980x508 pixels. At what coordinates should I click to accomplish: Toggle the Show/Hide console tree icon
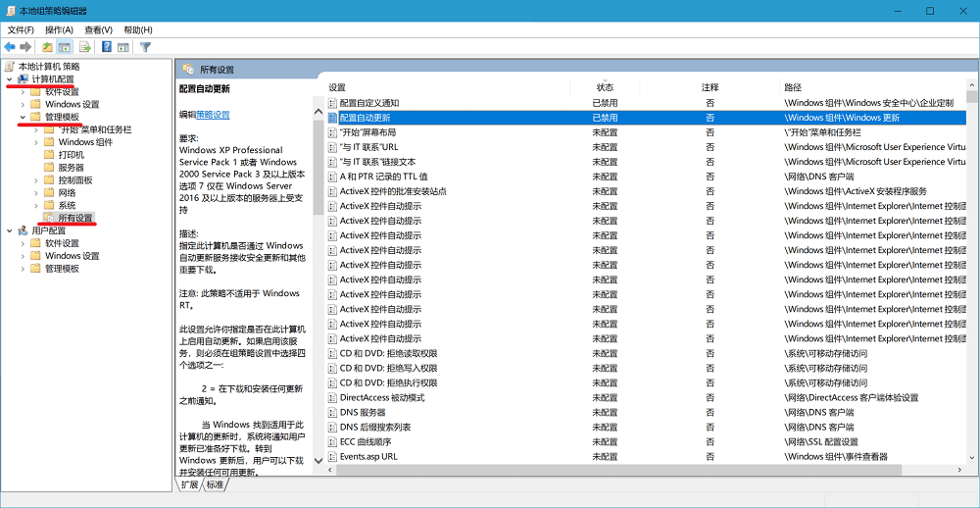pos(65,47)
